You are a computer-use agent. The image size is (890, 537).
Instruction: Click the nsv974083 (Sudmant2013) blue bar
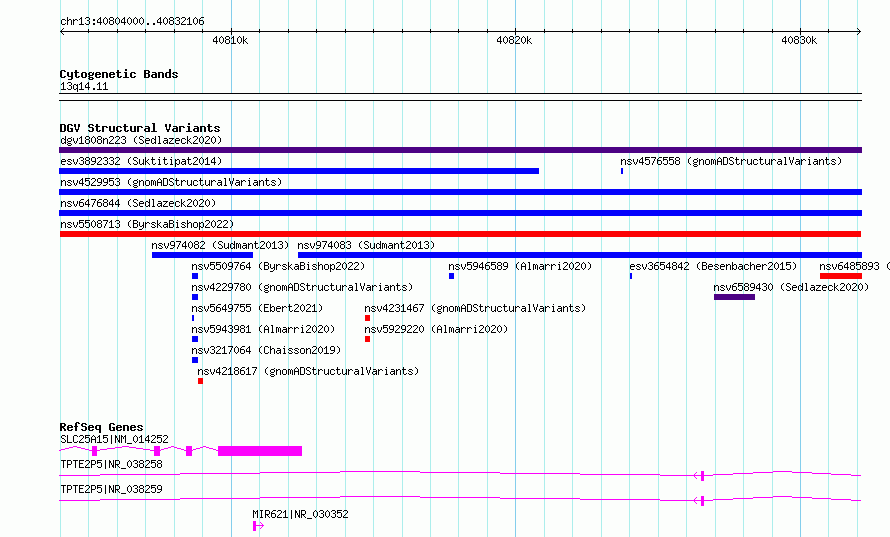pos(580,255)
